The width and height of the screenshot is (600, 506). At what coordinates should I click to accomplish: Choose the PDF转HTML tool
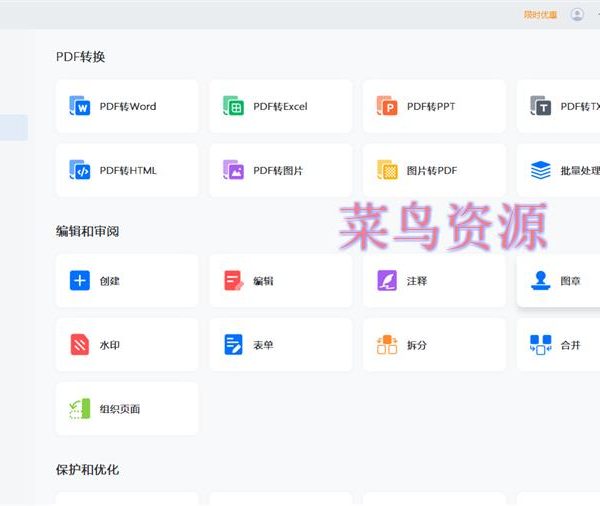click(x=127, y=171)
